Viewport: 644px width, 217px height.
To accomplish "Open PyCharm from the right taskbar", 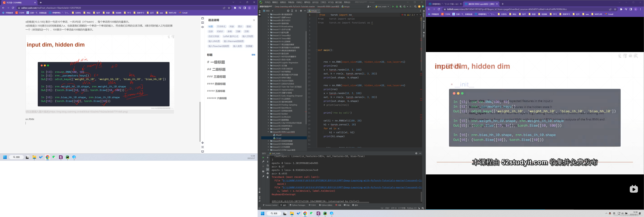I will click(x=325, y=213).
